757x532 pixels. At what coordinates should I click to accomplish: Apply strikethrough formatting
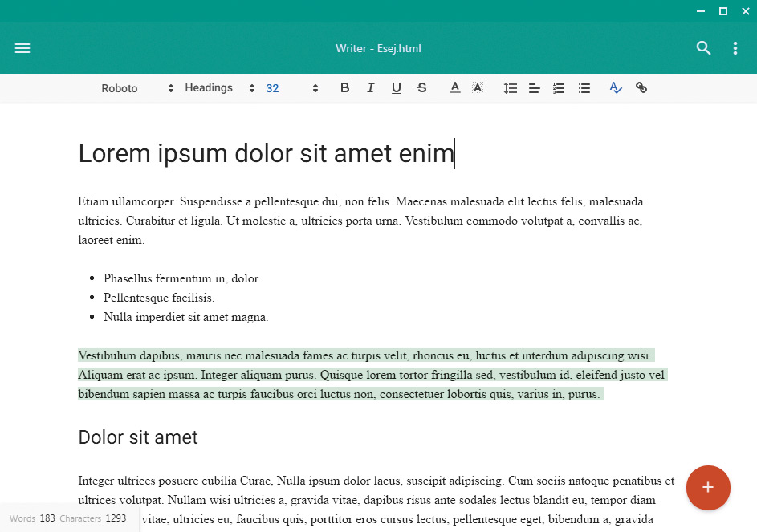(421, 87)
